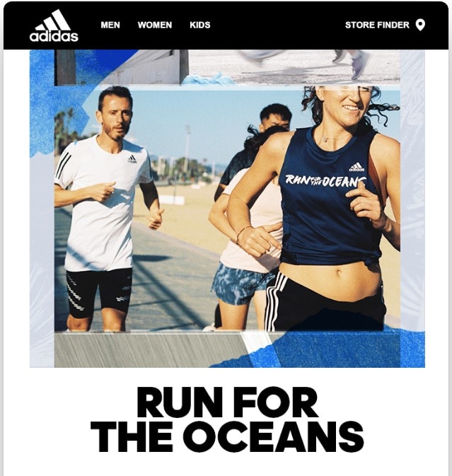Screen dimensions: 452x476
Task: Click the man's black running shorts
Action: [x=98, y=291]
